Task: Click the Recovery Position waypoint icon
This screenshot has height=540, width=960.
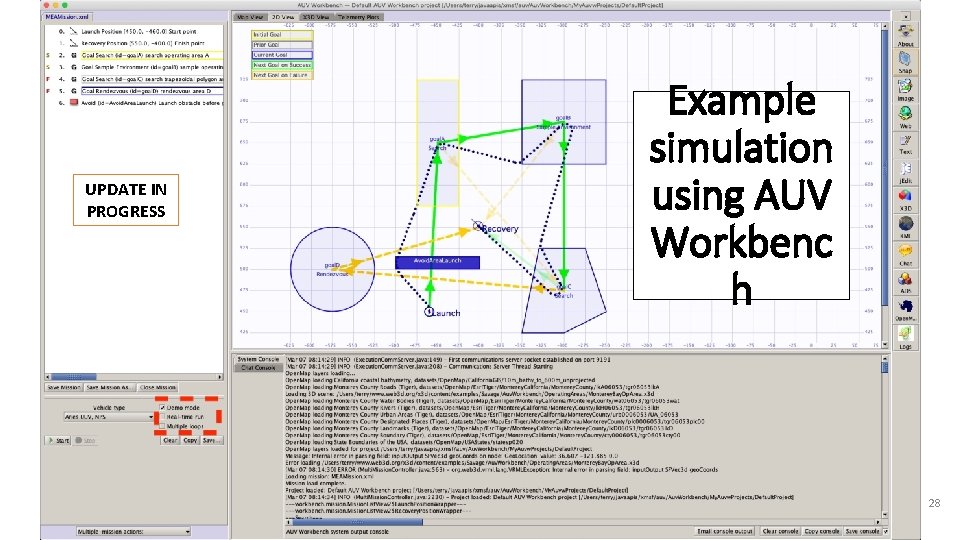Action: [73, 43]
